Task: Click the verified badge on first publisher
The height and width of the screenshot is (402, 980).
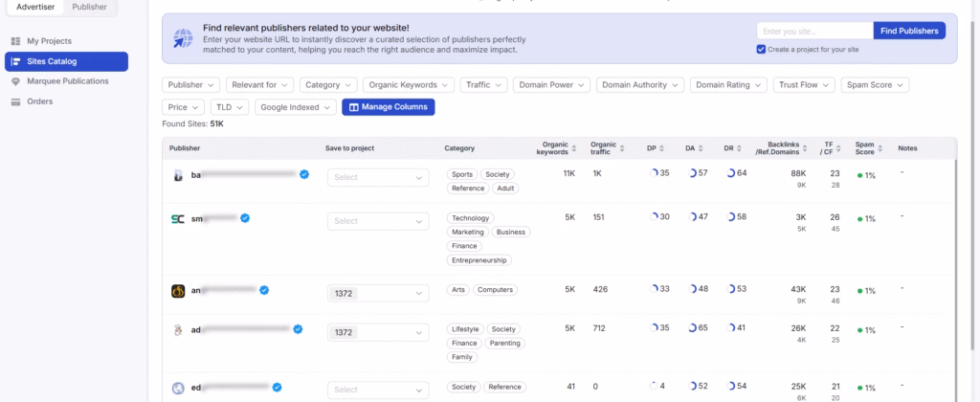Action: (303, 174)
